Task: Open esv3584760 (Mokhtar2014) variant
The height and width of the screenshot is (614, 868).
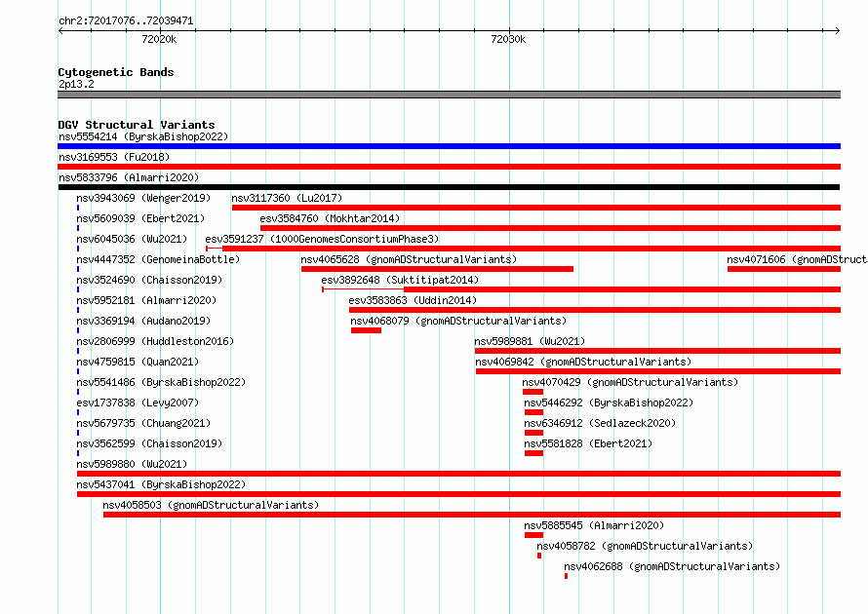Action: point(330,218)
